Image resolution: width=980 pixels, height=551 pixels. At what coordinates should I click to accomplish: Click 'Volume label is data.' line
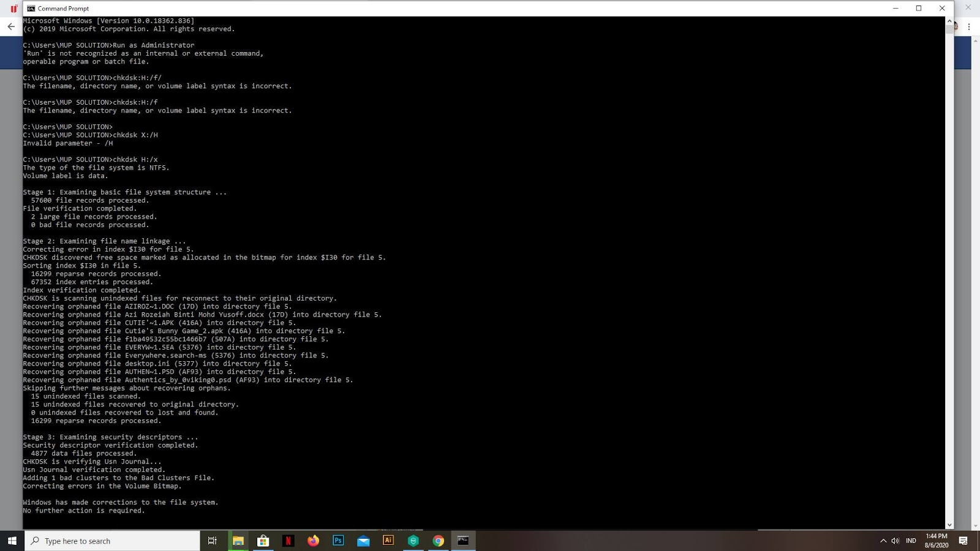tap(66, 176)
